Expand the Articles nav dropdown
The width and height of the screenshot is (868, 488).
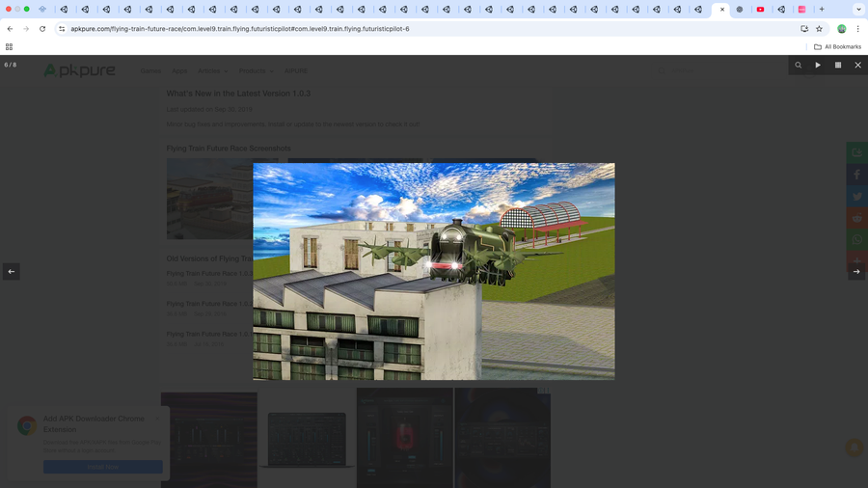(213, 70)
